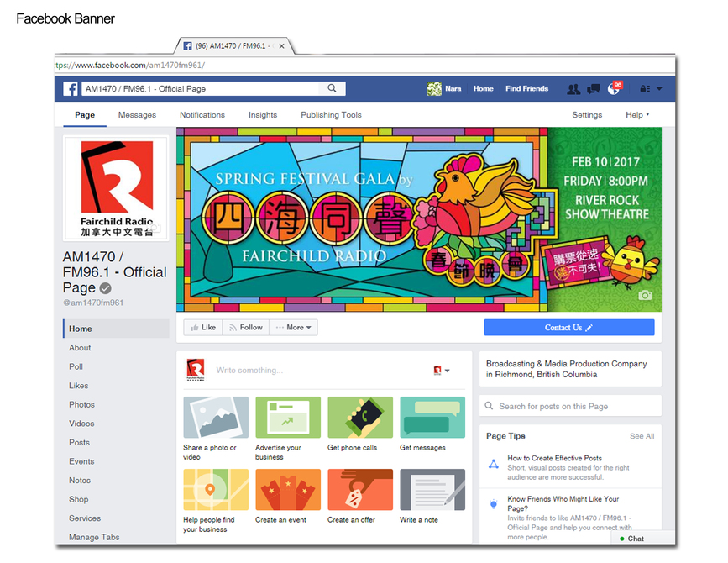Open Events in the sidebar

81,461
